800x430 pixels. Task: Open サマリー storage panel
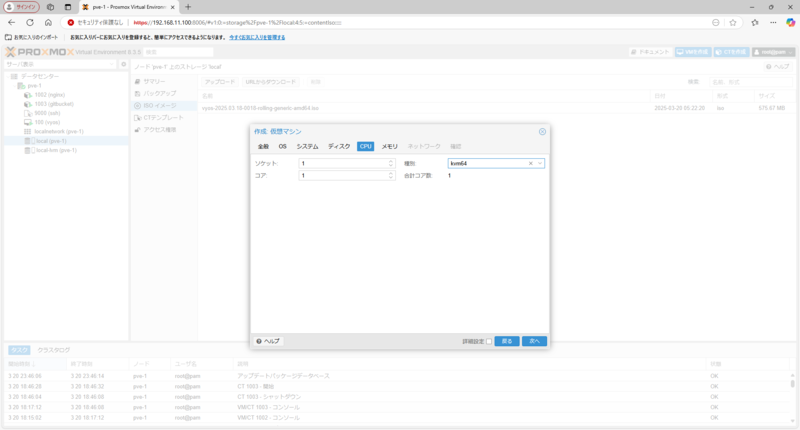click(x=164, y=82)
